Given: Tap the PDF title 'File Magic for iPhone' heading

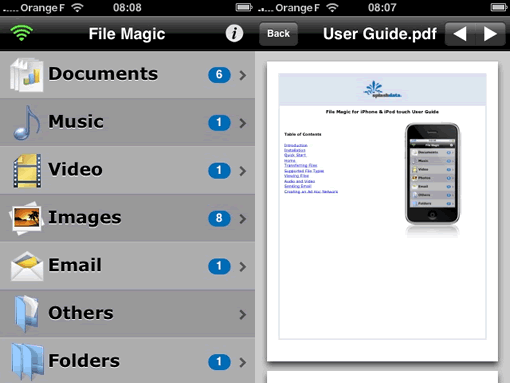Looking at the screenshot, I should pyautogui.click(x=382, y=112).
